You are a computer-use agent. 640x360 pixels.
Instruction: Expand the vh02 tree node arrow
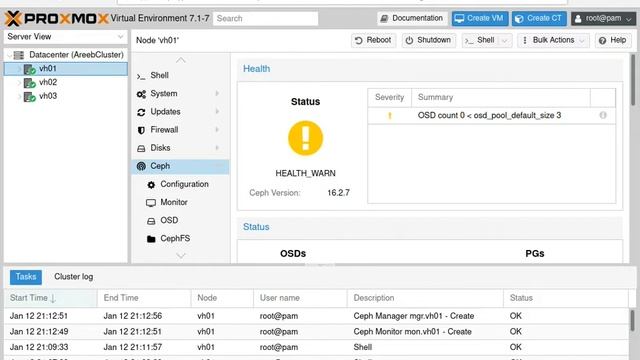tap(19, 83)
